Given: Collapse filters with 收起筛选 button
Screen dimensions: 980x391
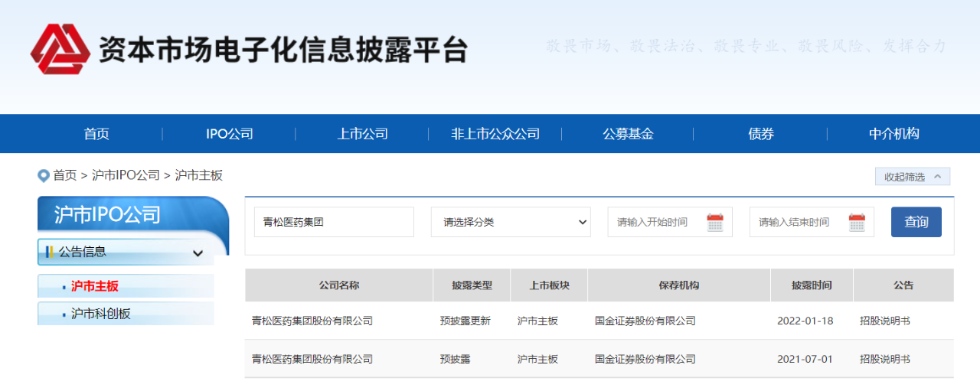Looking at the screenshot, I should click(913, 177).
